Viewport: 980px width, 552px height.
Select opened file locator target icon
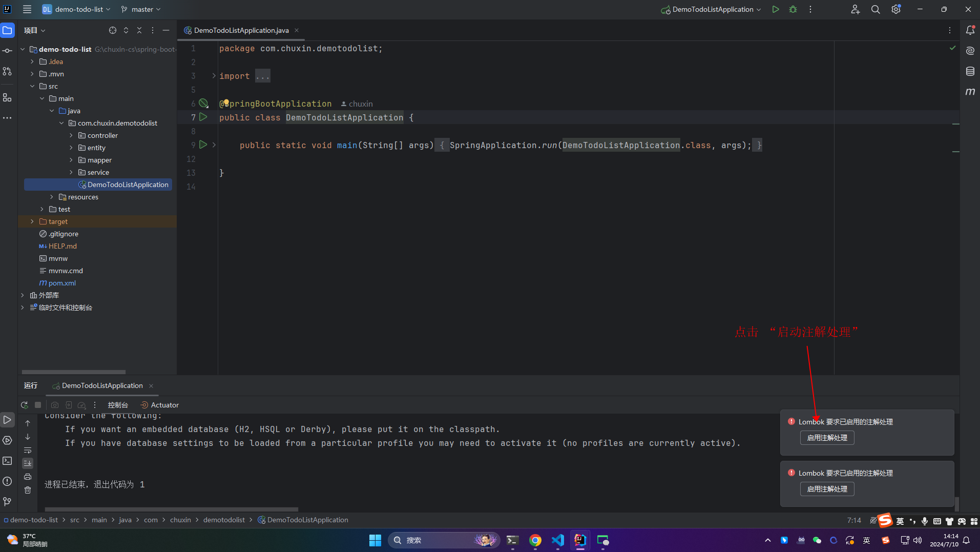click(x=113, y=30)
